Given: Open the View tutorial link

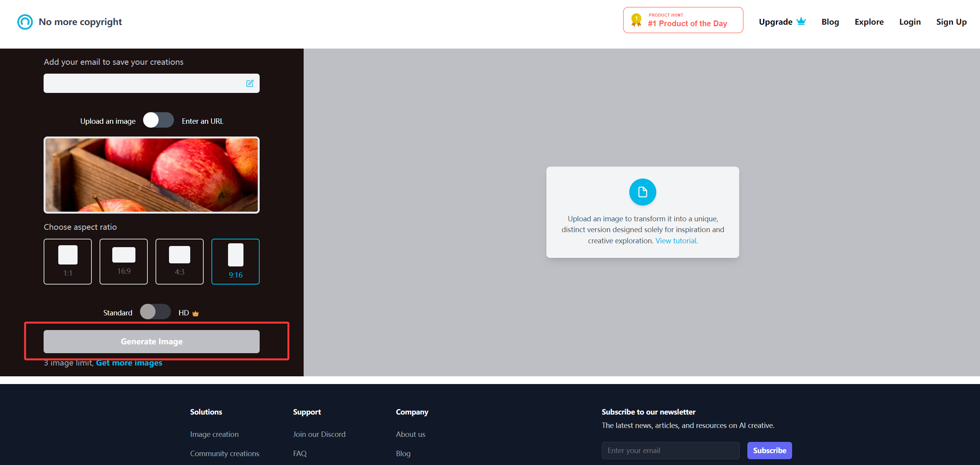Looking at the screenshot, I should (676, 241).
